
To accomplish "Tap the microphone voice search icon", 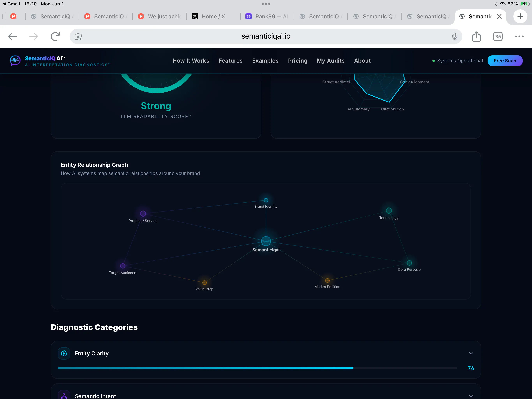I will tap(454, 36).
